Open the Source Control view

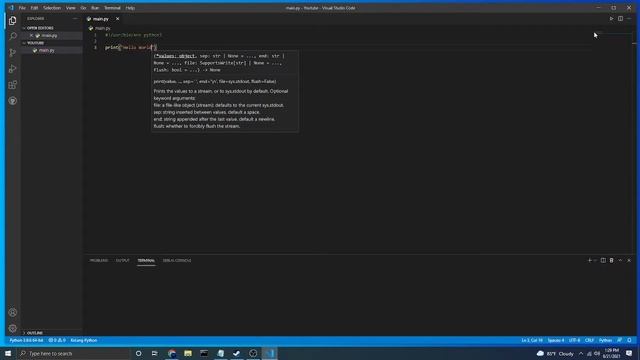[x=13, y=52]
